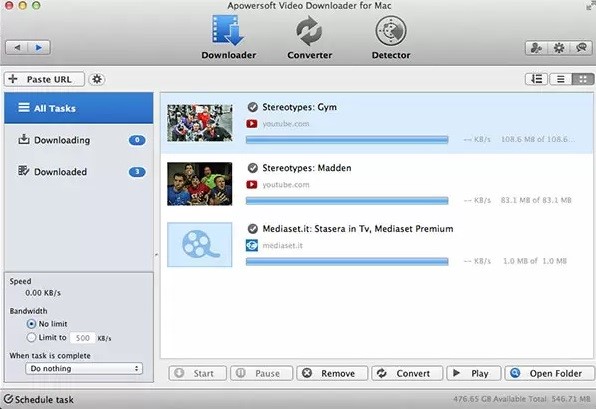Click the 1.0 MB of 1.0 MB size text

pos(535,261)
